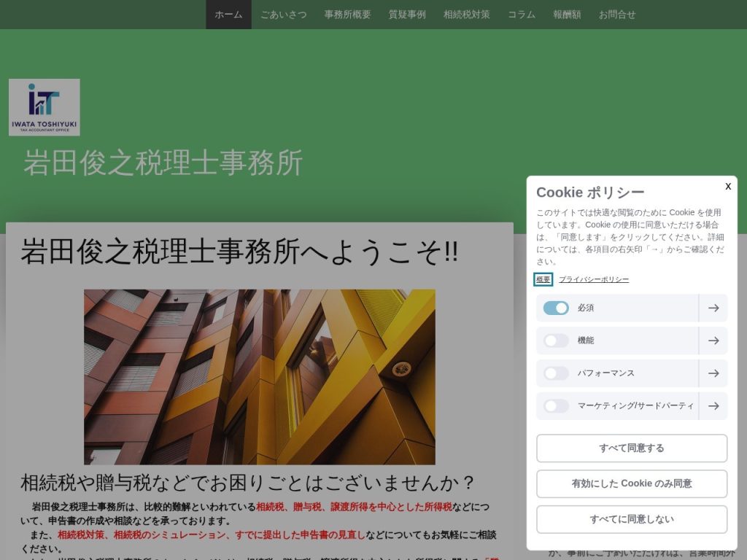Open the 質疑事例 menu item
Screen dimensions: 747x560
click(407, 15)
